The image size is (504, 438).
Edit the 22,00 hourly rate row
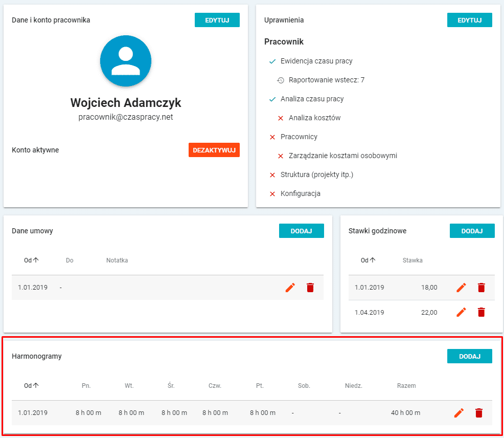pyautogui.click(x=461, y=312)
